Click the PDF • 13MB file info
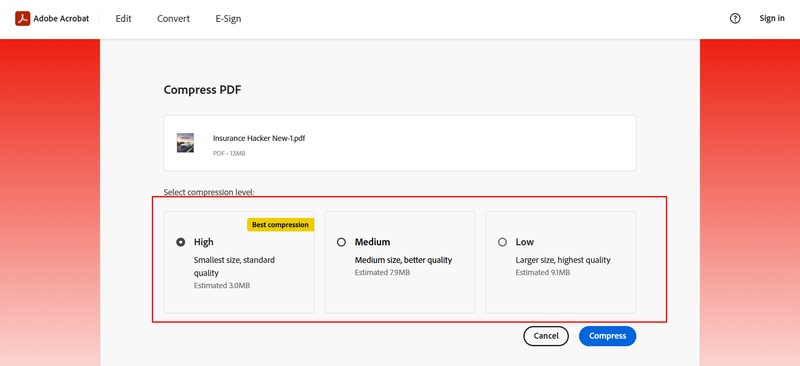800x366 pixels. point(229,153)
